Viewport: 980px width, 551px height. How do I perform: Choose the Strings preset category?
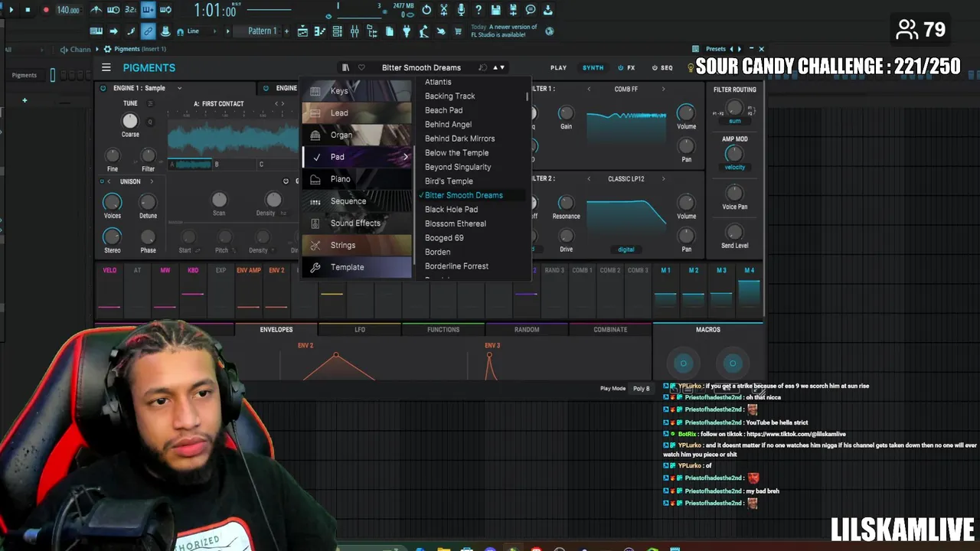tap(357, 245)
